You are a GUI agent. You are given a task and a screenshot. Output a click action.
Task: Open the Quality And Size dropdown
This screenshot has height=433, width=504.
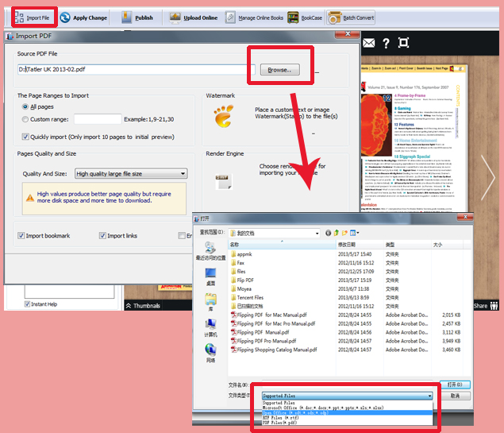[131, 174]
